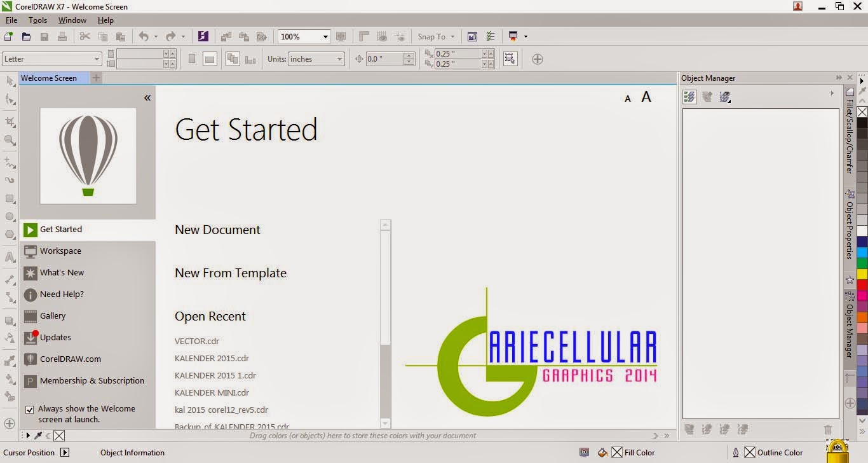Click the Export icon in toolbar

243,36
